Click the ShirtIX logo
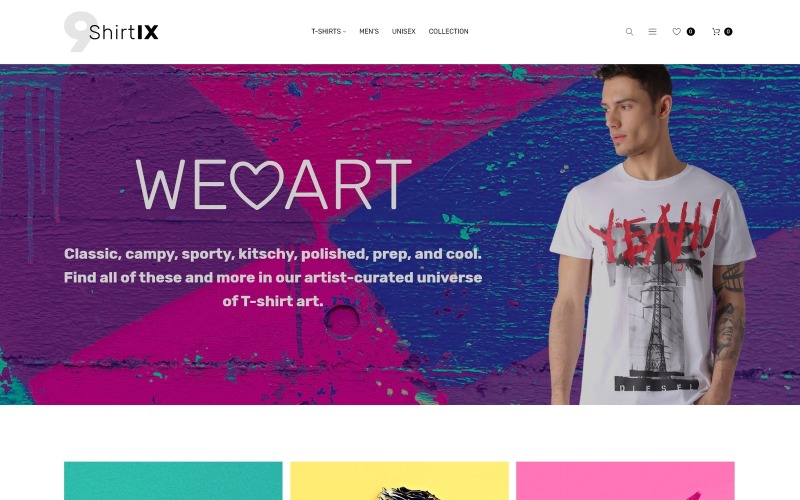The width and height of the screenshot is (800, 500). pos(111,32)
